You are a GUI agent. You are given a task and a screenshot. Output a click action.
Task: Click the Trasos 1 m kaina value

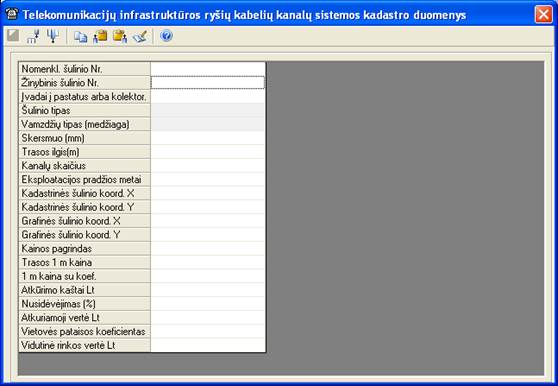[207, 263]
